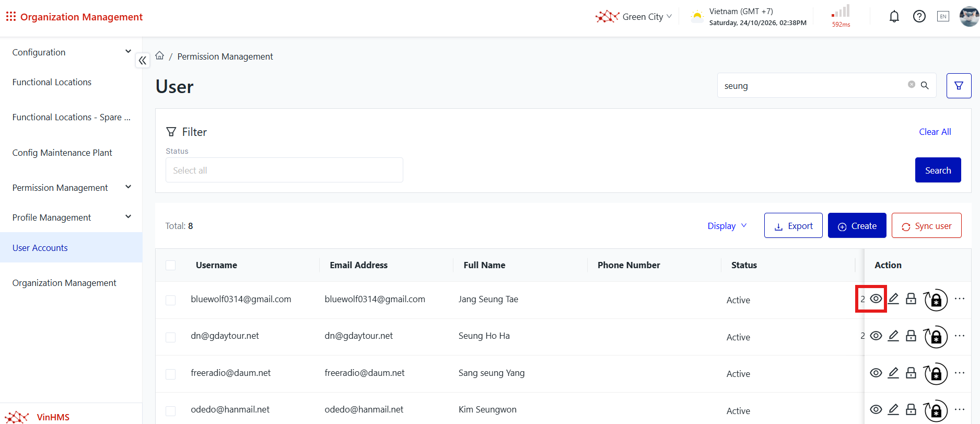Viewport: 980px width, 424px height.
Task: Open Organization Management sidebar item
Action: (x=64, y=283)
